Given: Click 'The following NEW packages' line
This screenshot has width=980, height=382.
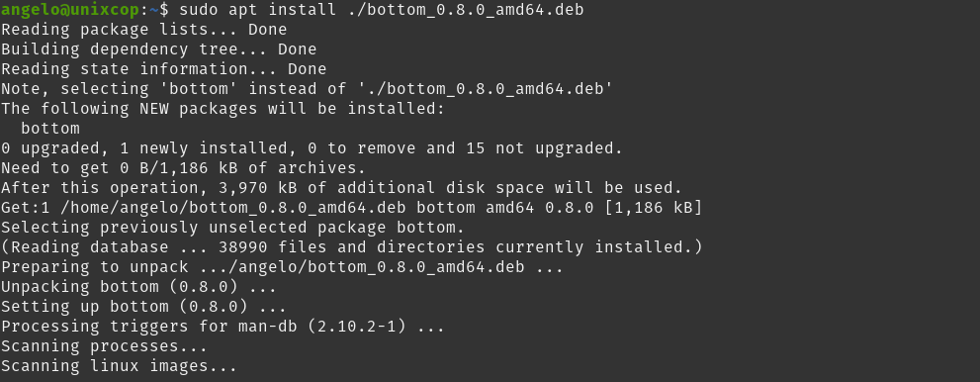Looking at the screenshot, I should [x=223, y=109].
